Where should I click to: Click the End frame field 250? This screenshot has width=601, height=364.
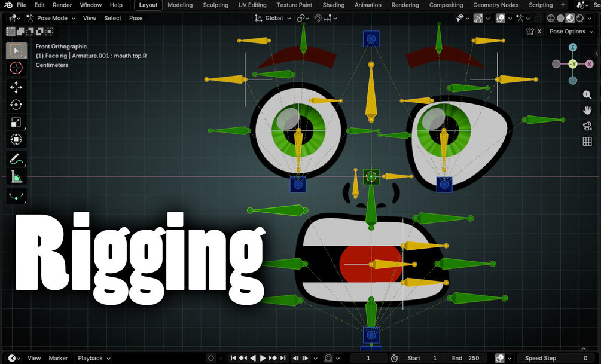pos(466,358)
